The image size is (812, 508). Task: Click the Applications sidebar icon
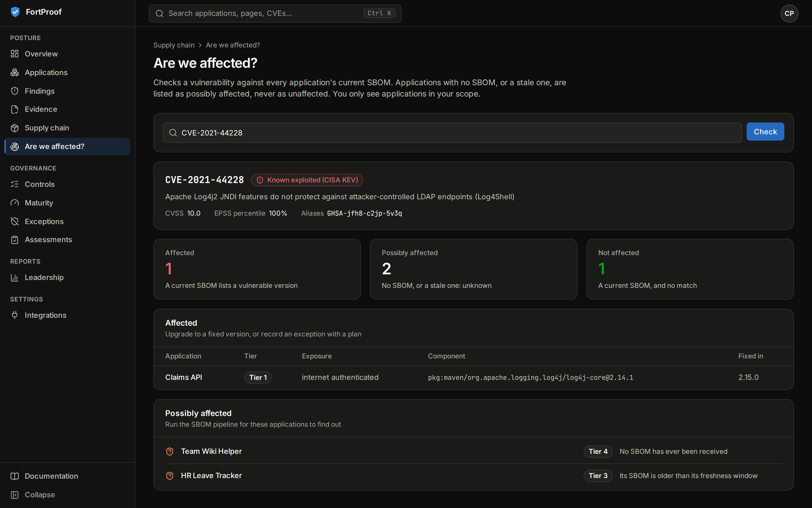[14, 73]
